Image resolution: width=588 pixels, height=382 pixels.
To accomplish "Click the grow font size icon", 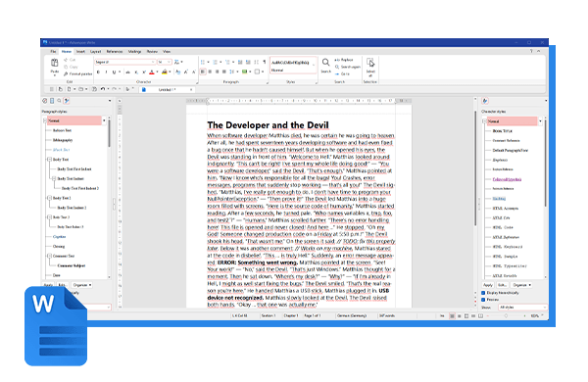I will click(x=186, y=72).
